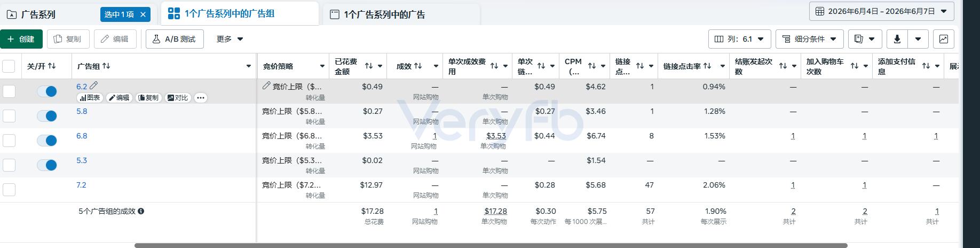Open the chart view for ad set 6.2
The width and height of the screenshot is (980, 248).
click(90, 98)
